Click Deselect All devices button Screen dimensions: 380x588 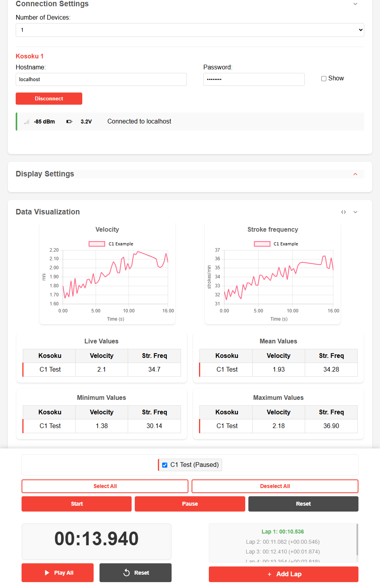pyautogui.click(x=275, y=486)
